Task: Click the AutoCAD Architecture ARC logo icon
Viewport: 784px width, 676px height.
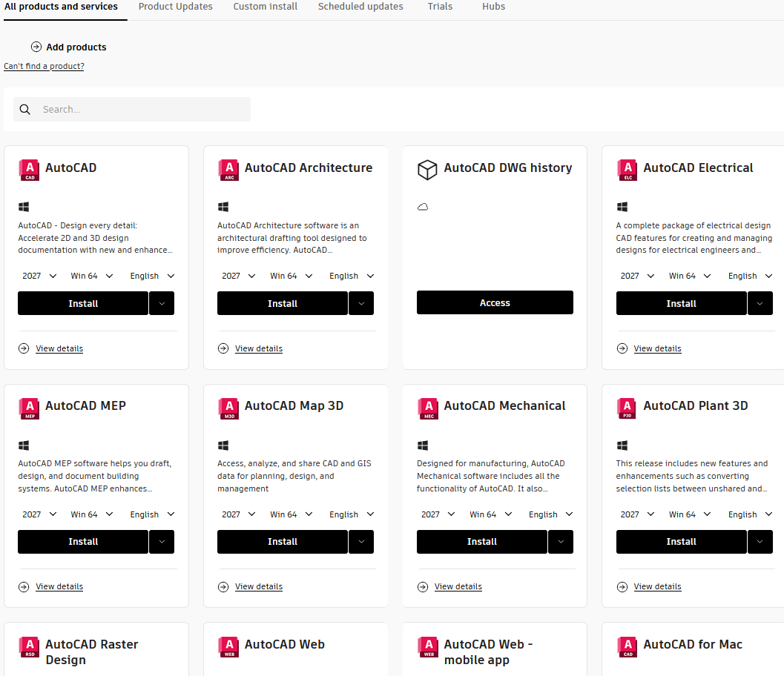Action: [228, 170]
